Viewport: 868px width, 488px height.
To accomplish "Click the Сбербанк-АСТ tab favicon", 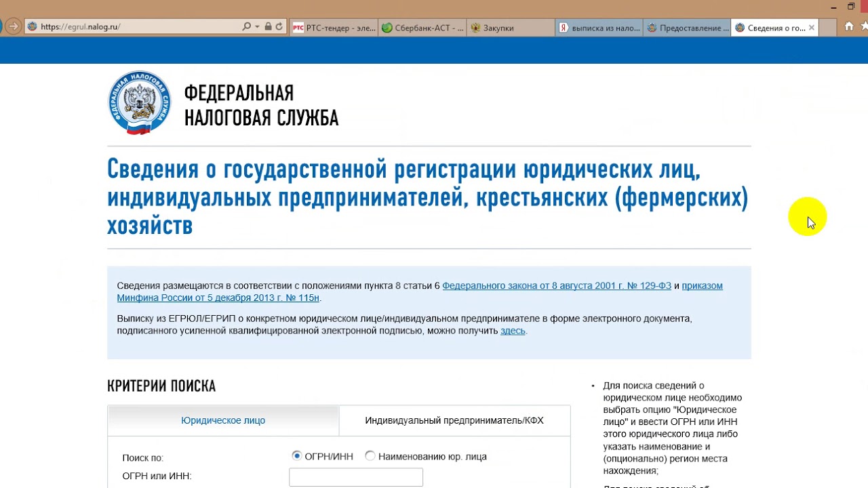I will click(x=387, y=28).
